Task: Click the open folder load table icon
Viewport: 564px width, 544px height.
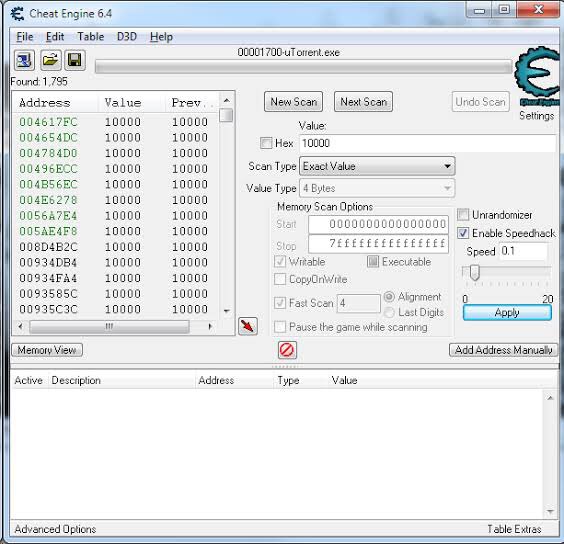Action: coord(50,60)
